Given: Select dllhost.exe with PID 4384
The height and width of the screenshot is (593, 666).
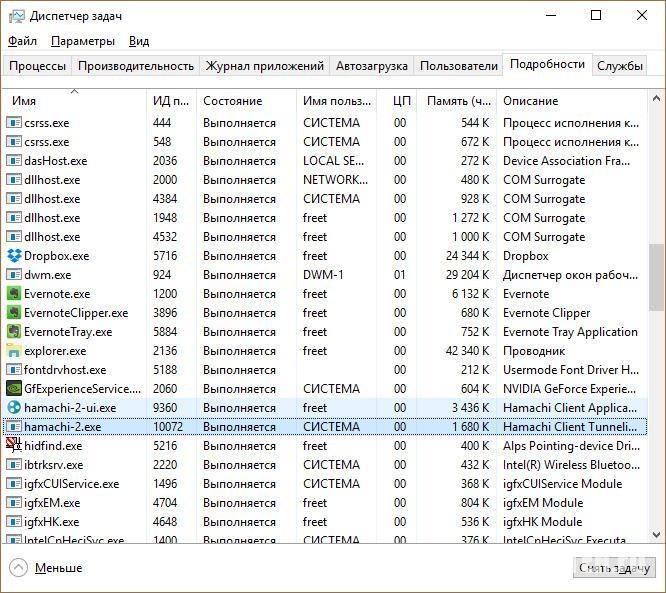Looking at the screenshot, I should (x=325, y=199).
